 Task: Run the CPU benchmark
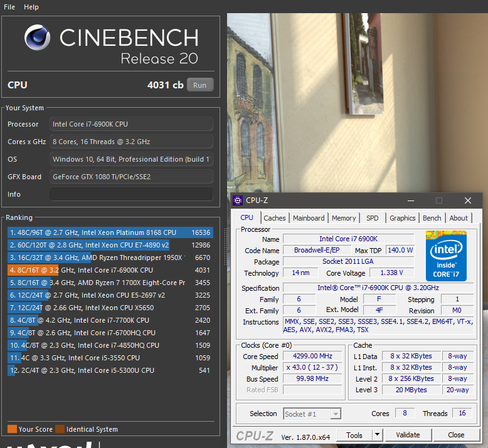click(200, 85)
